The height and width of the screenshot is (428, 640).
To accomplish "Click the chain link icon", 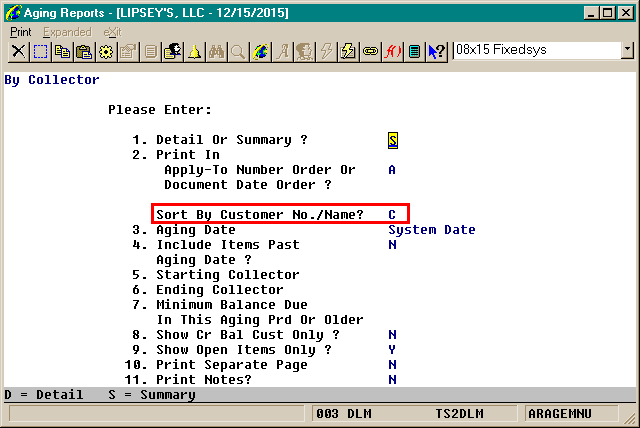I will click(371, 52).
